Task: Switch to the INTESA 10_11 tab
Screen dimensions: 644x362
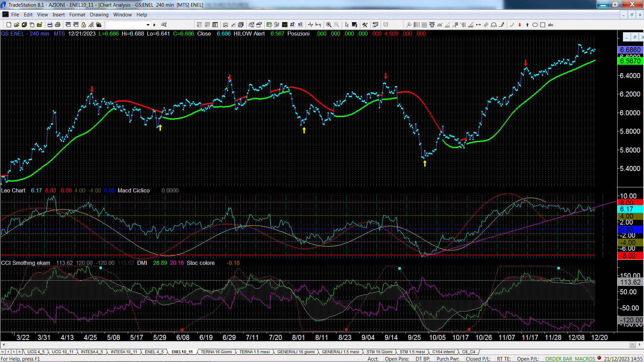Action: [124, 352]
